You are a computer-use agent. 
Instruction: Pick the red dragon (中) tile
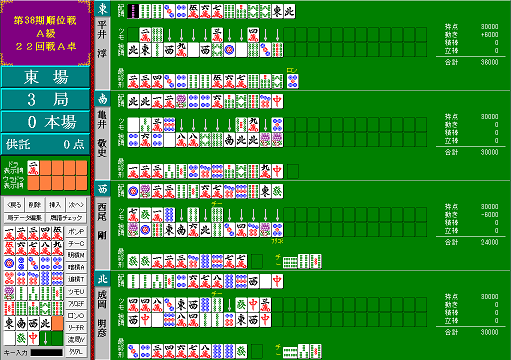pyautogui.click(x=33, y=338)
